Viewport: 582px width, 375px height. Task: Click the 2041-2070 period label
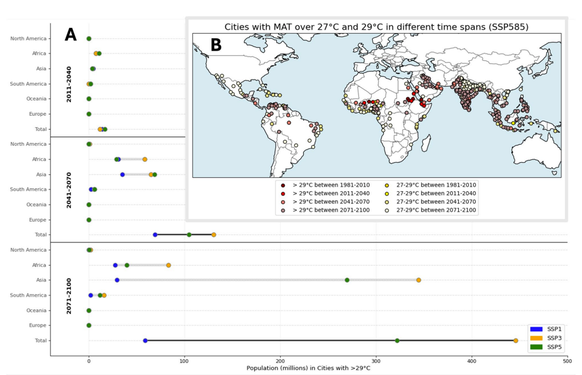[69, 190]
